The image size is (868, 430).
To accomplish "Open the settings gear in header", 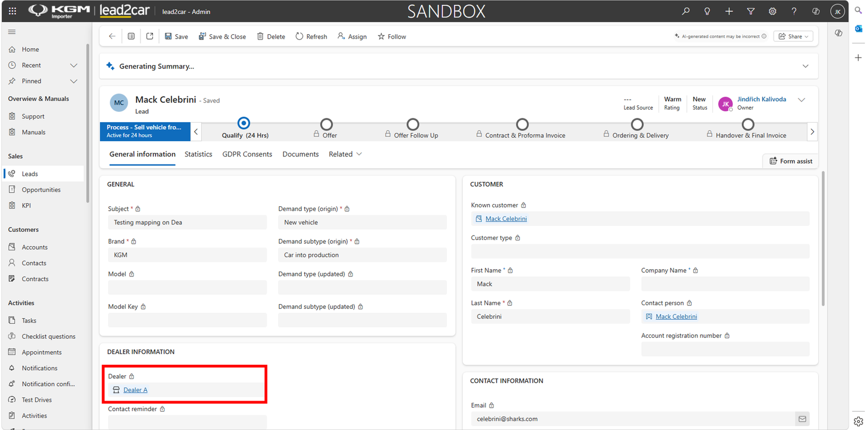I will (x=773, y=11).
